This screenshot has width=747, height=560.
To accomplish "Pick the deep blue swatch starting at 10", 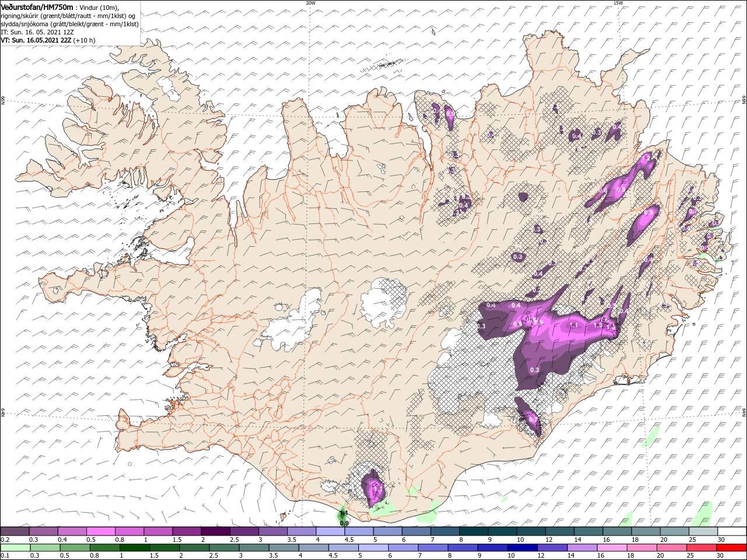I will (522, 548).
